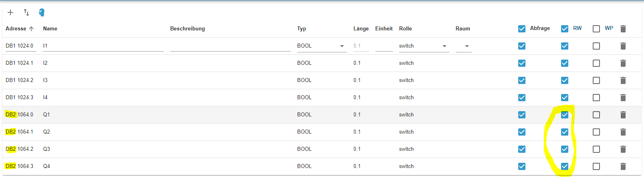Click the blue head expert mode icon
644x180 pixels.
point(42,12)
